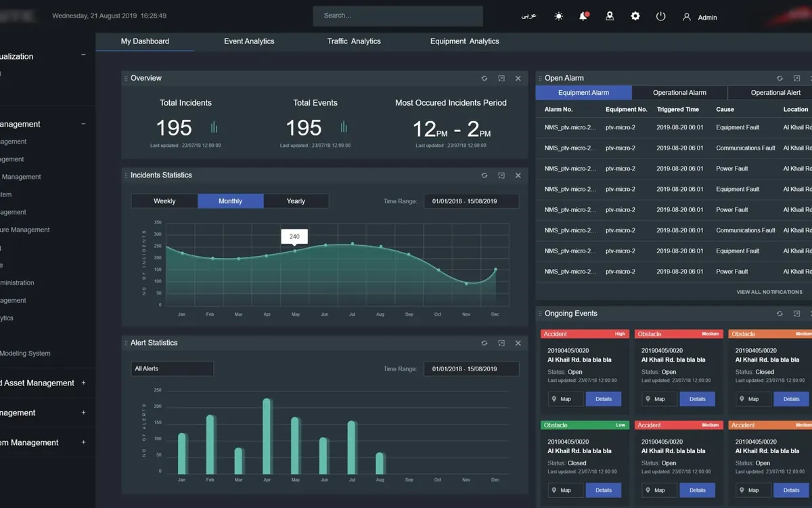
Task: Sort by Triggered Time column header
Action: (x=678, y=109)
